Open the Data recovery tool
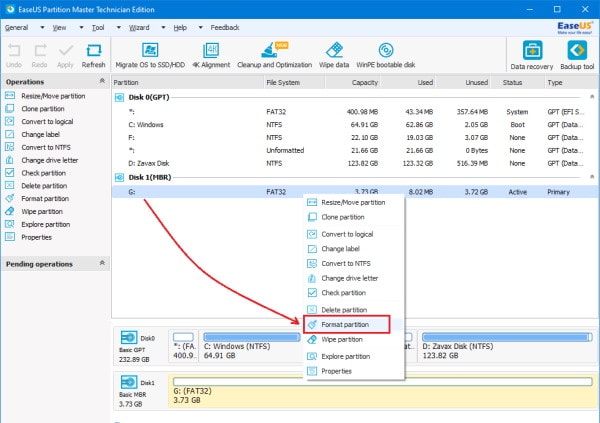The height and width of the screenshot is (423, 600). (532, 56)
